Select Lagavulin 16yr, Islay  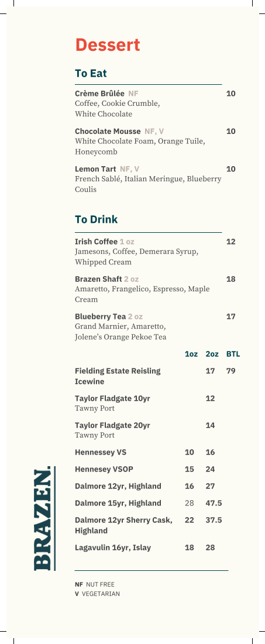tap(113, 547)
